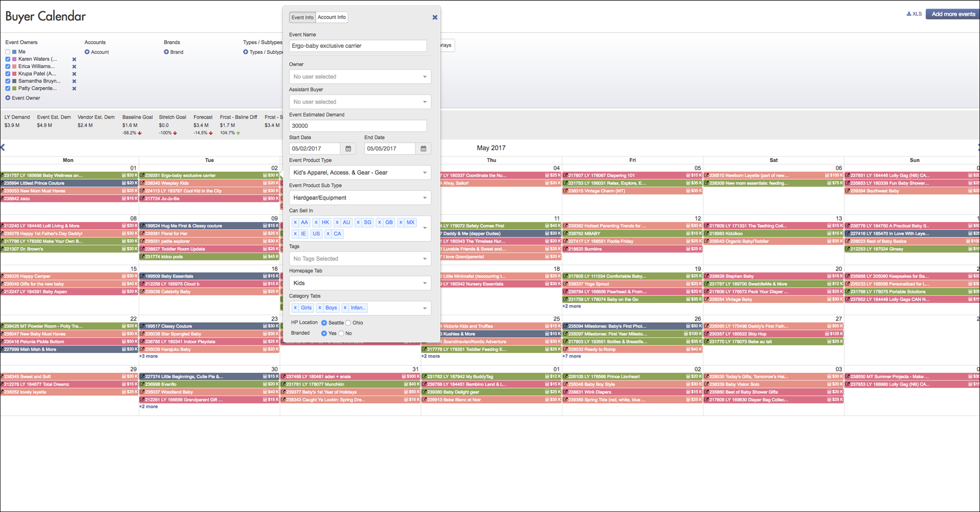Show +3 more events on Tuesday 23
The height and width of the screenshot is (512, 980).
[x=148, y=356]
